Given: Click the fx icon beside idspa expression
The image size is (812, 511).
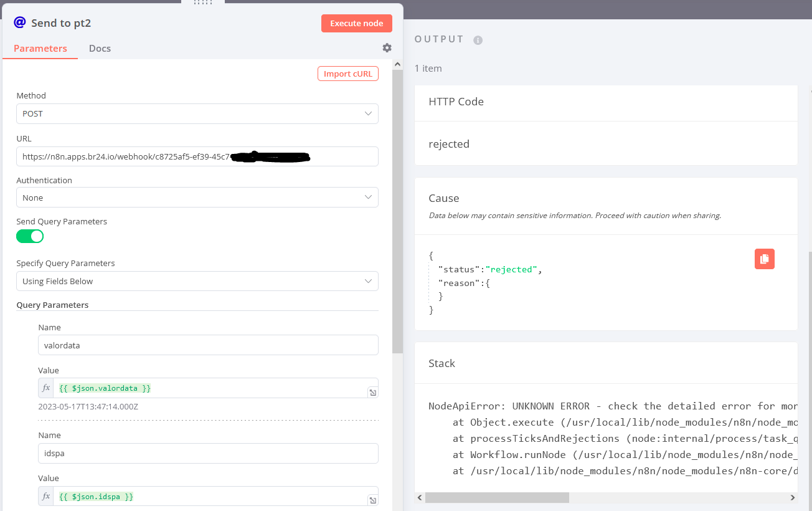Looking at the screenshot, I should pyautogui.click(x=46, y=497).
